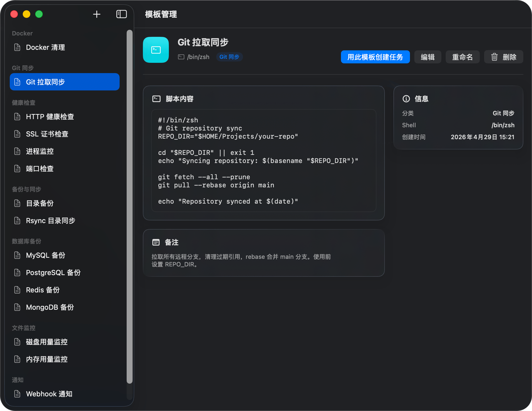Click the info icon next to 信息
This screenshot has height=411, width=532.
406,99
